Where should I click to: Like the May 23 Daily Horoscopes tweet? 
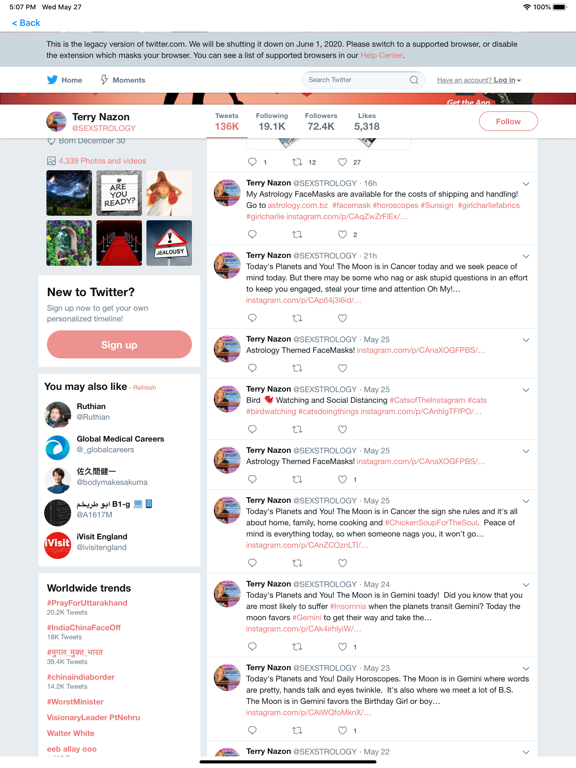(342, 730)
